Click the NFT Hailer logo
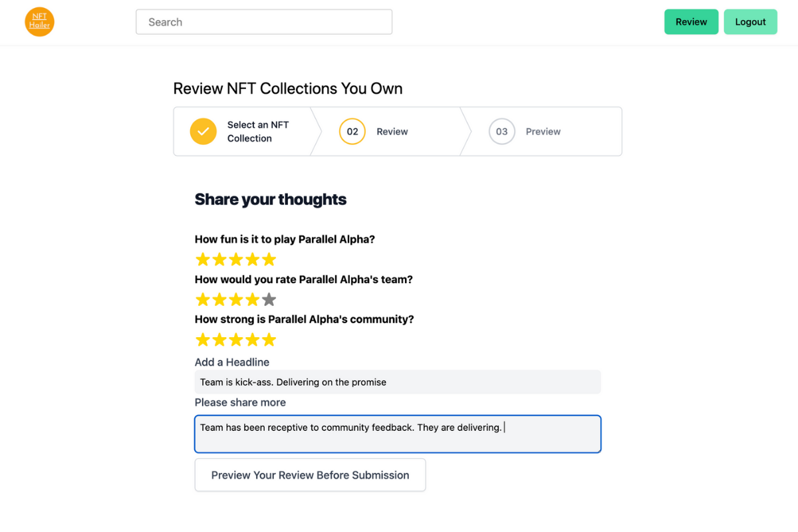Screen dimensions: 798x532 (x=39, y=22)
